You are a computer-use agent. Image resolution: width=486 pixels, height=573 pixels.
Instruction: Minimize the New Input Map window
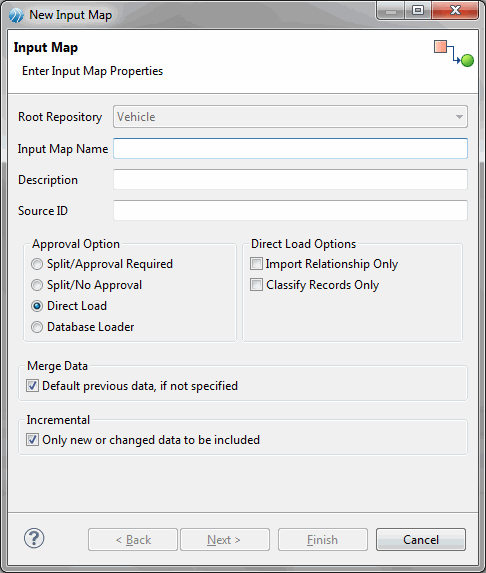pyautogui.click(x=391, y=11)
